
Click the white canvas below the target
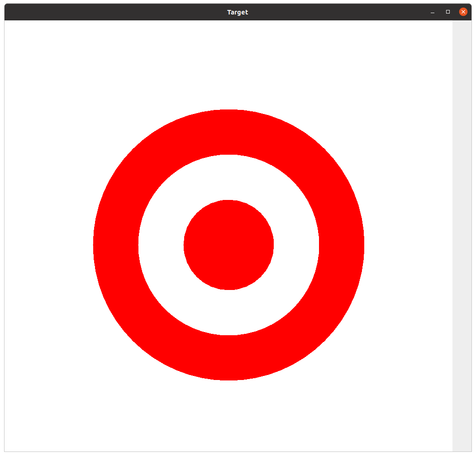click(x=228, y=416)
